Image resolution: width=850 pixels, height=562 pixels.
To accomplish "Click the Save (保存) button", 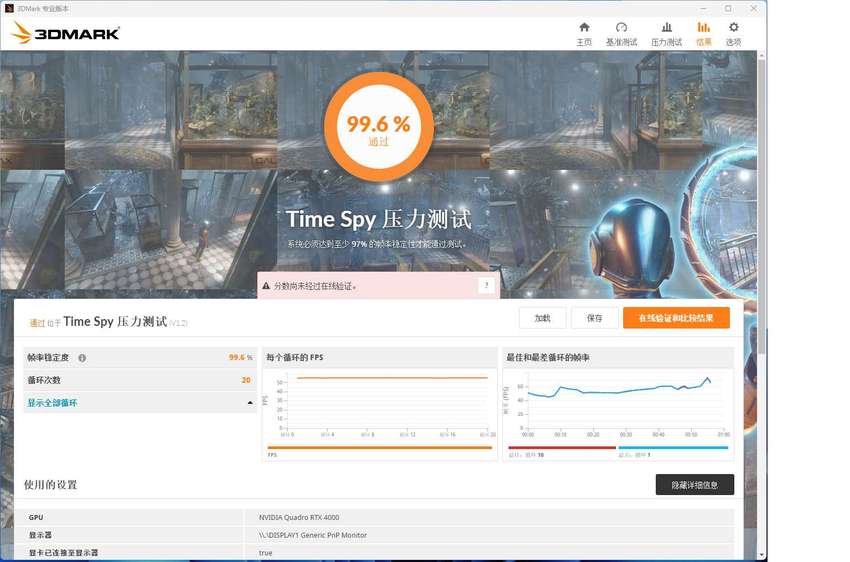I will 595,318.
